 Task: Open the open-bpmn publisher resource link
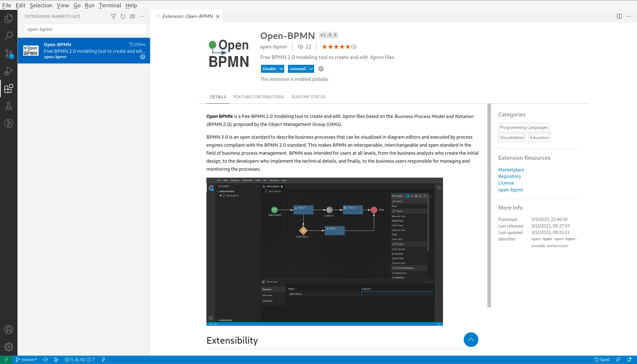click(511, 190)
